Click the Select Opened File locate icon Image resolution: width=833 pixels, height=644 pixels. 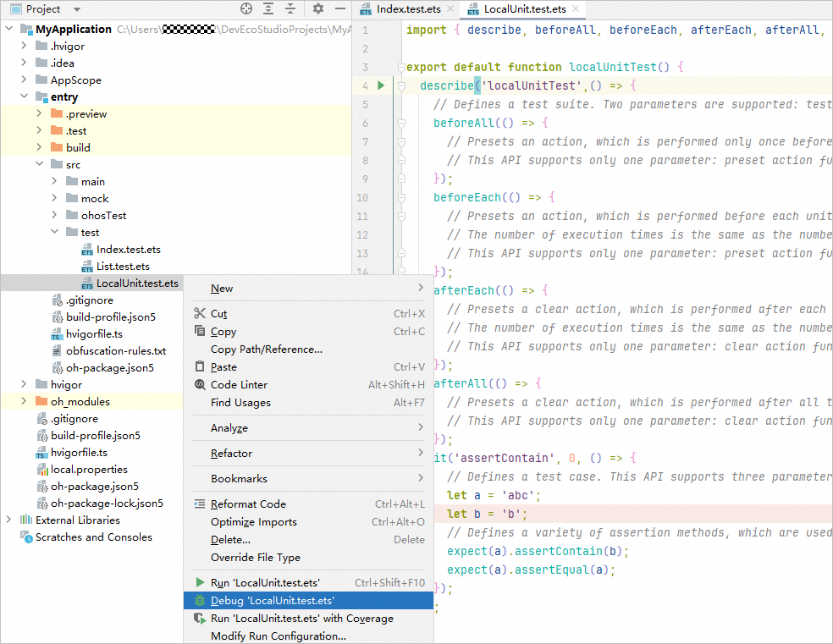point(246,9)
